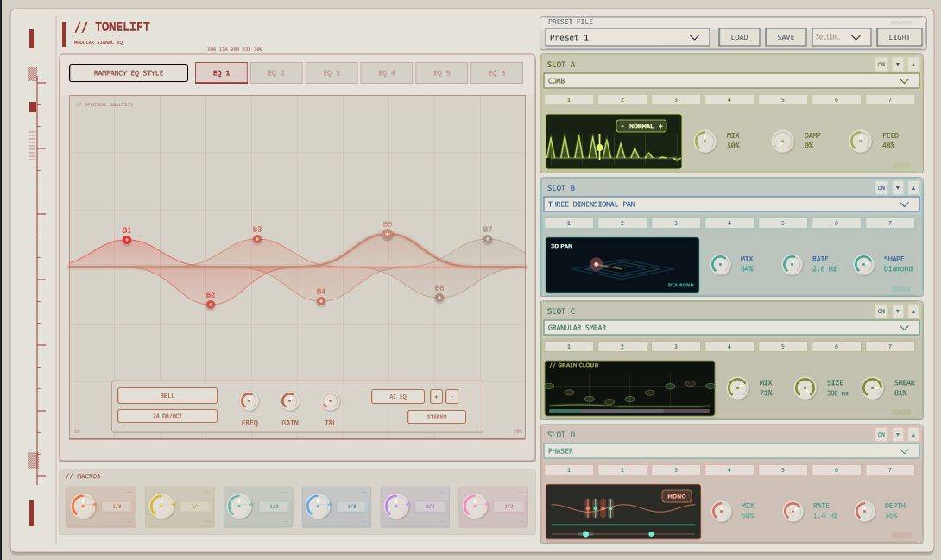Click the GRAIN CLOUD display
941x560 pixels.
point(629,388)
